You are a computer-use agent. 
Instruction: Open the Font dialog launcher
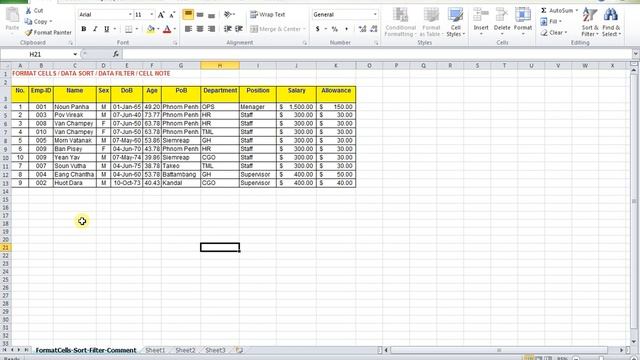point(175,43)
